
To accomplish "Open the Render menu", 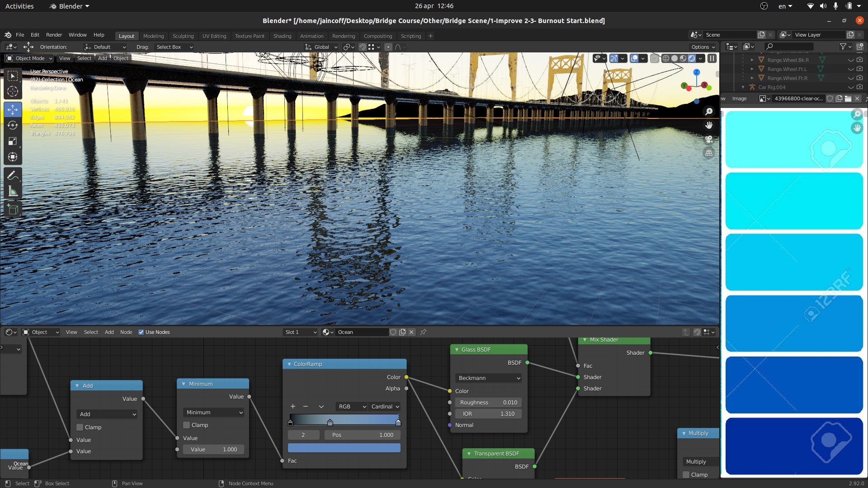I will (x=54, y=35).
